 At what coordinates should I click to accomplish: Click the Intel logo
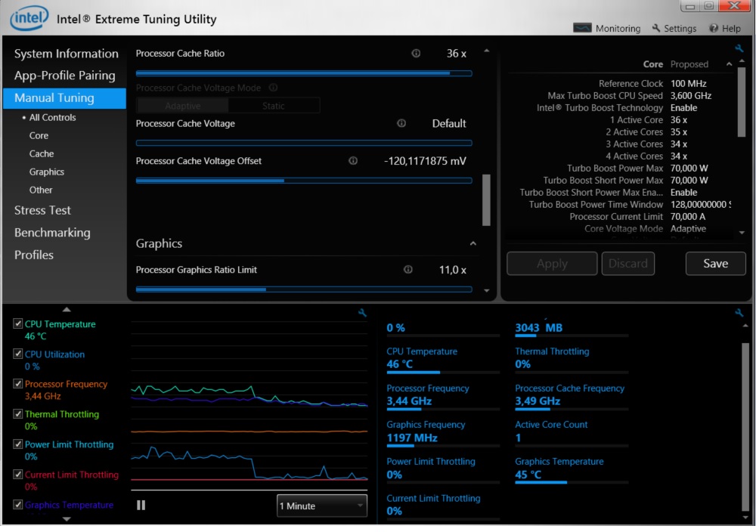click(29, 18)
